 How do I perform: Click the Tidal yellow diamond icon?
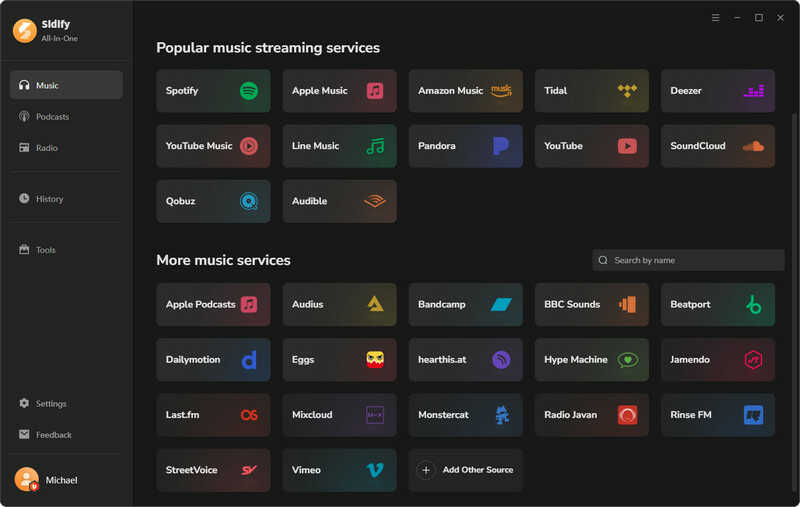pos(627,91)
